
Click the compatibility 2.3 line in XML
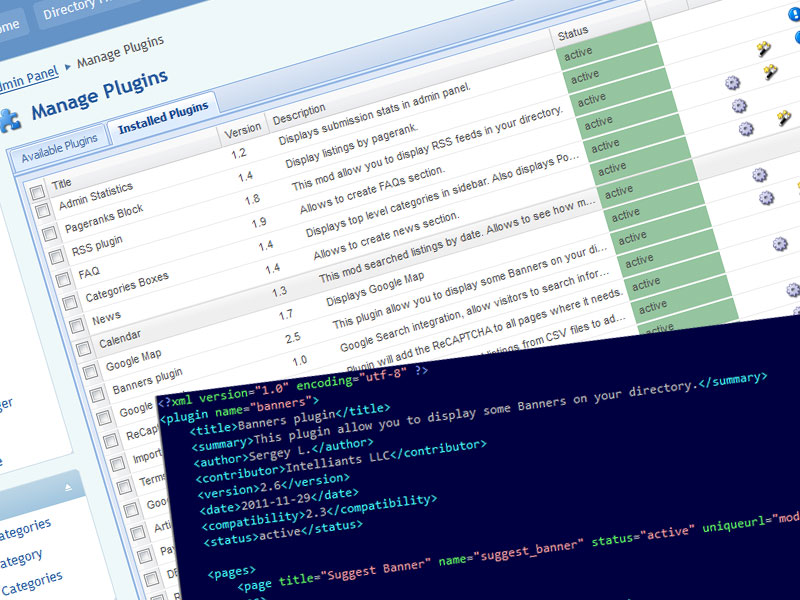pos(319,512)
